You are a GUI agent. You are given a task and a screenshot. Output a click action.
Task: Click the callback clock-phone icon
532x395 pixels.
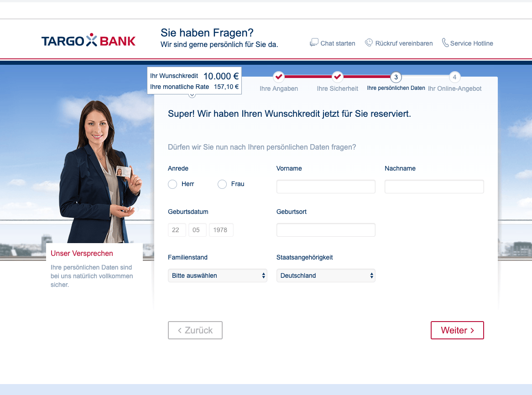369,42
